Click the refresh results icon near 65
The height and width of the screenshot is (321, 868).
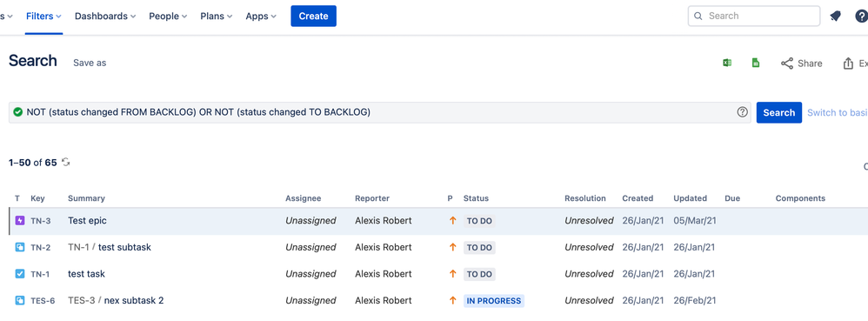tap(66, 162)
